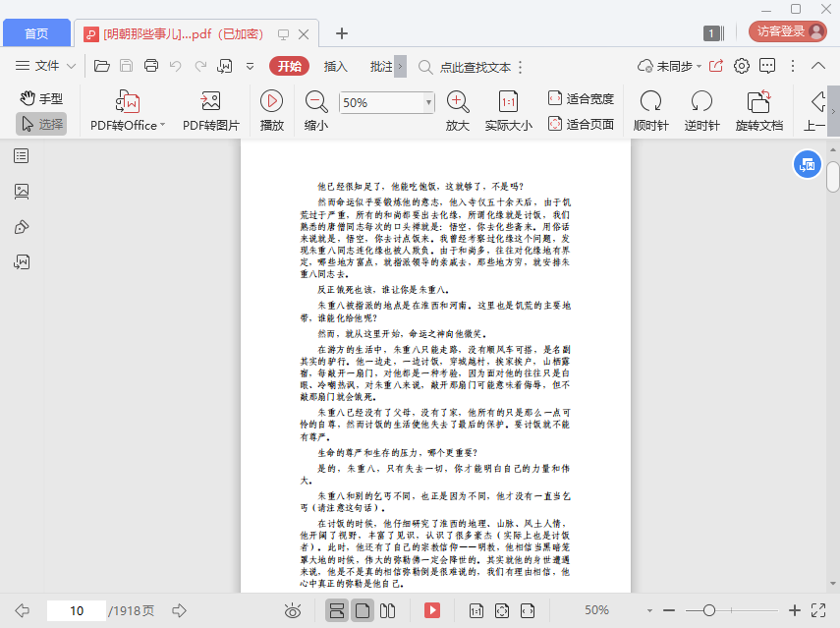Set view to 实际大小
840x628 pixels.
point(508,111)
